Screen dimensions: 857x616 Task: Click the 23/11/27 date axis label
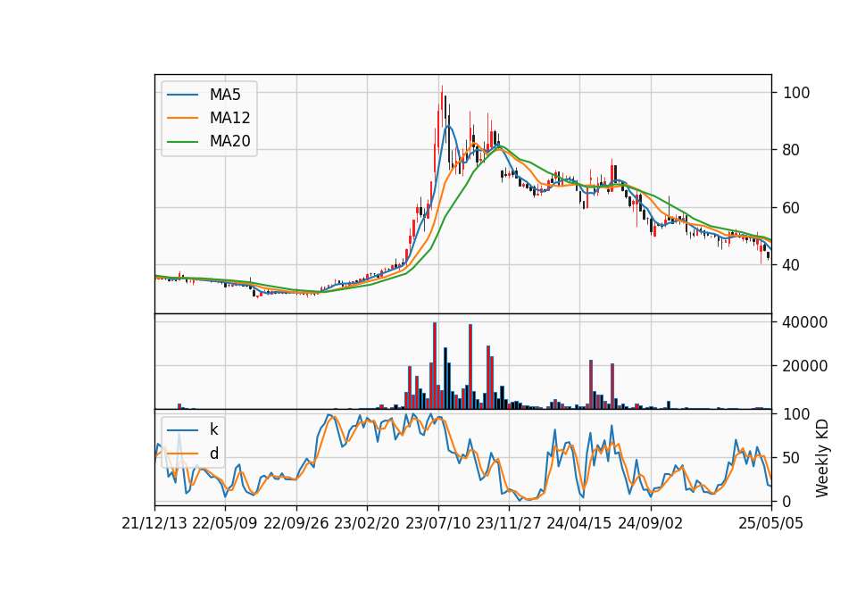pyautogui.click(x=509, y=523)
